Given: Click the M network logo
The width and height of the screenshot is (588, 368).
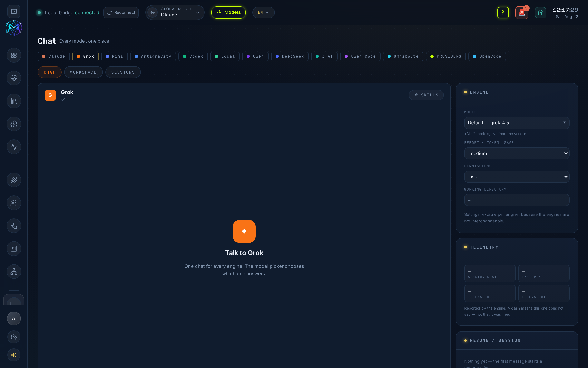Looking at the screenshot, I should pos(14,28).
